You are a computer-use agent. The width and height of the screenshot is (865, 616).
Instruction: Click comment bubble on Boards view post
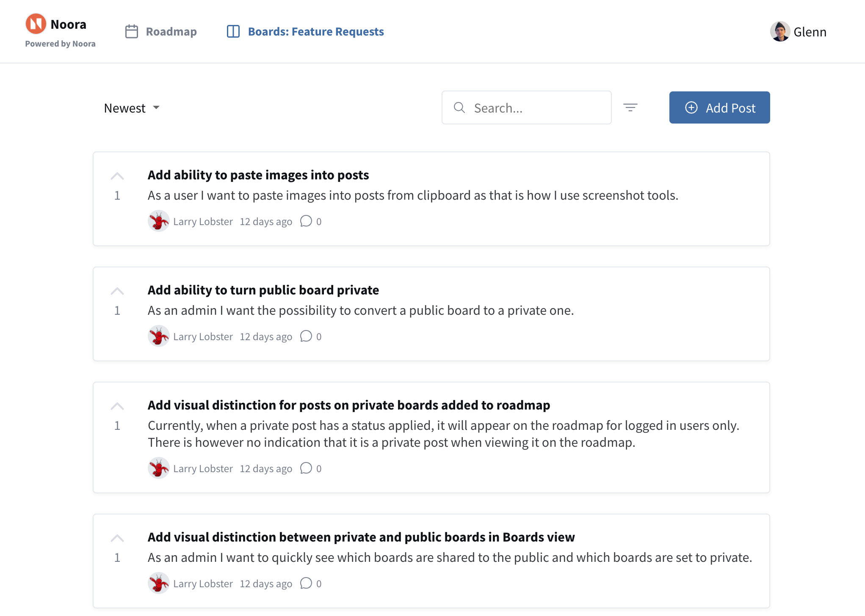point(306,583)
